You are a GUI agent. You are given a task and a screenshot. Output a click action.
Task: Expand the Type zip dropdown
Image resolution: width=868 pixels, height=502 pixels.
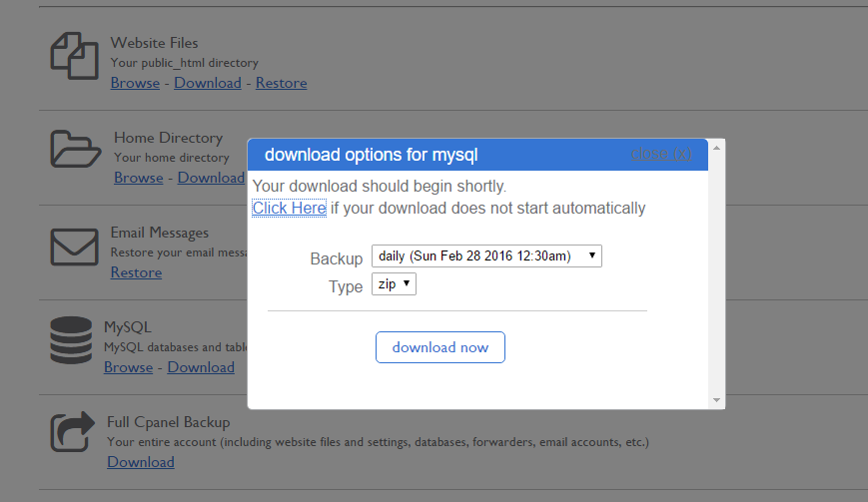394,285
